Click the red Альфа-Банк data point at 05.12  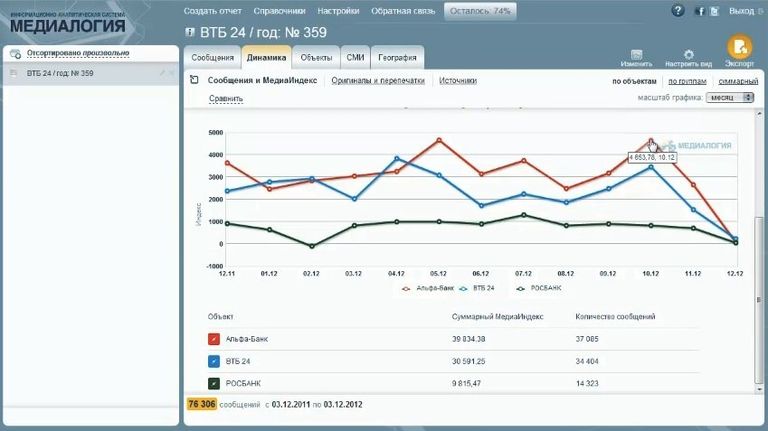point(439,140)
